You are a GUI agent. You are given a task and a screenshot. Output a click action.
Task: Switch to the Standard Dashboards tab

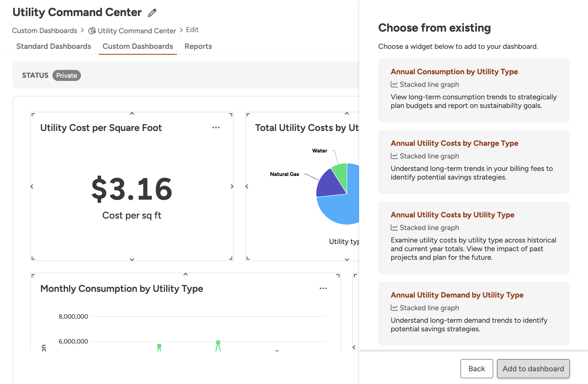(x=54, y=46)
